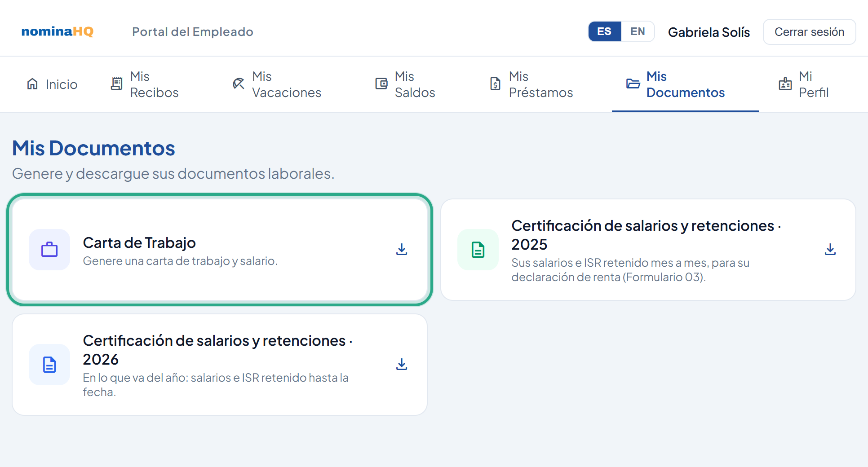Download the 2026 salary certification

[x=402, y=365]
